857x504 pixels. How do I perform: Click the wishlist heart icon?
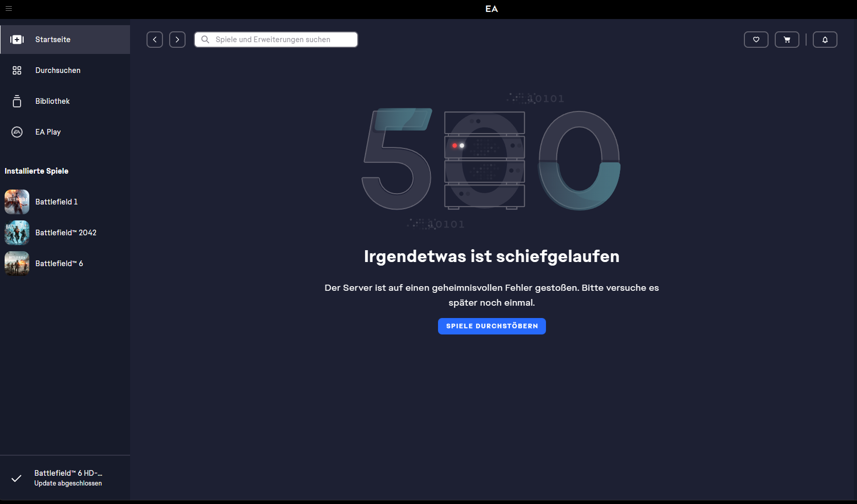[x=756, y=40]
